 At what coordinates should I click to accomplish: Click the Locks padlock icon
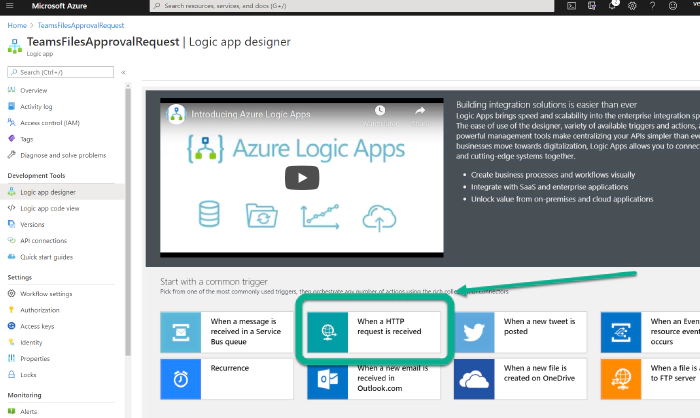click(x=12, y=374)
